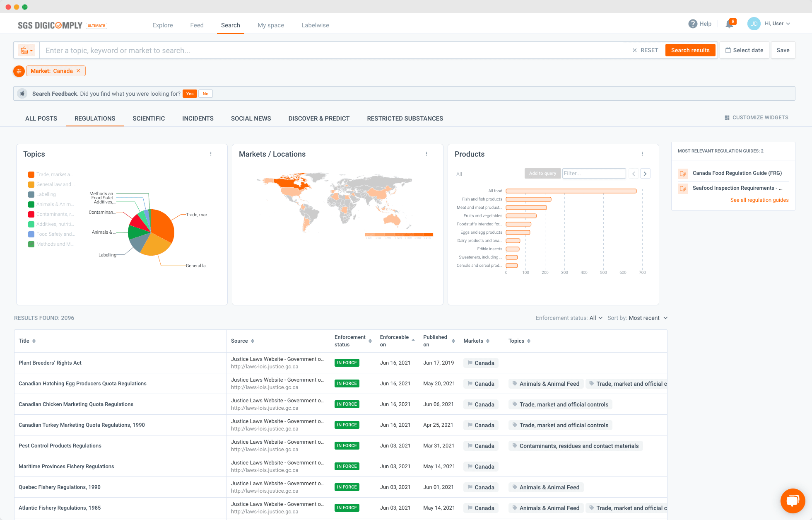Remove the Market: Canada filter tag

(78, 71)
